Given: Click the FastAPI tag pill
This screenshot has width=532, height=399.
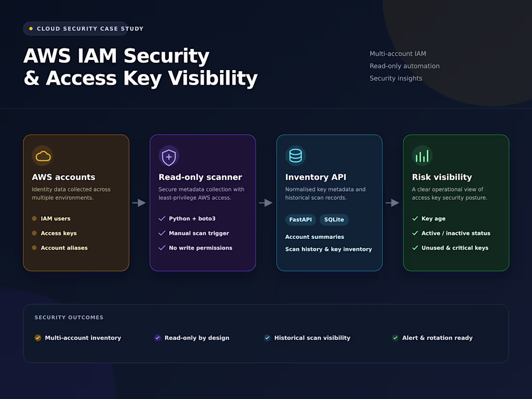Looking at the screenshot, I should click(300, 220).
